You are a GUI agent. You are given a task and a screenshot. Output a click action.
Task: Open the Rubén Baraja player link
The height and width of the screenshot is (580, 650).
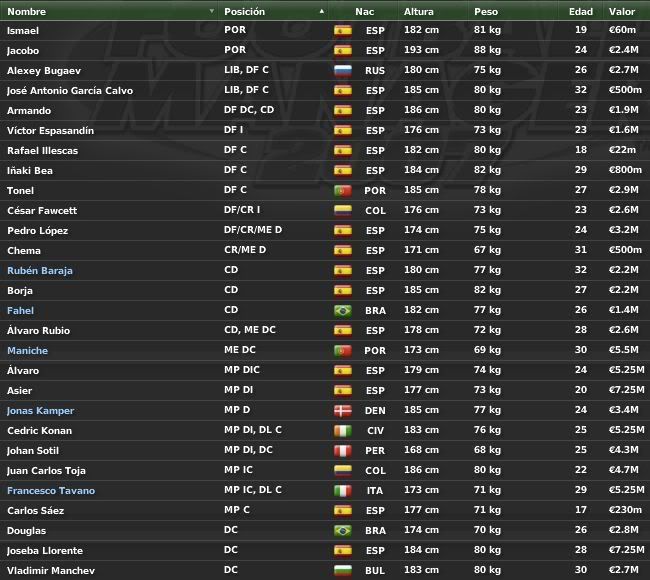[40, 270]
